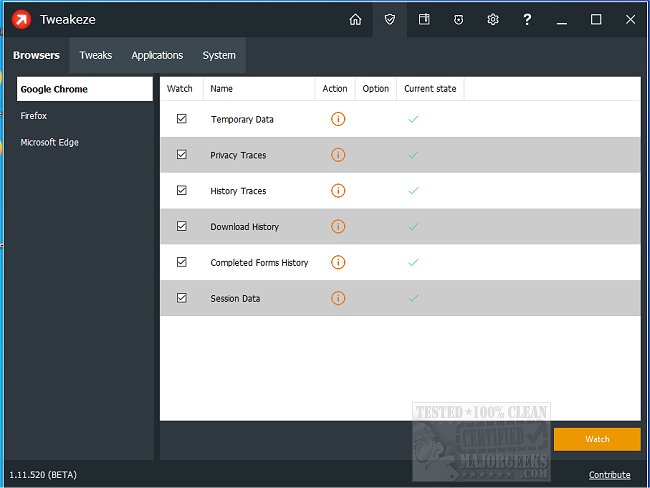Open the layout panel icon in title bar
Image resolution: width=650 pixels, height=488 pixels.
pyautogui.click(x=424, y=19)
